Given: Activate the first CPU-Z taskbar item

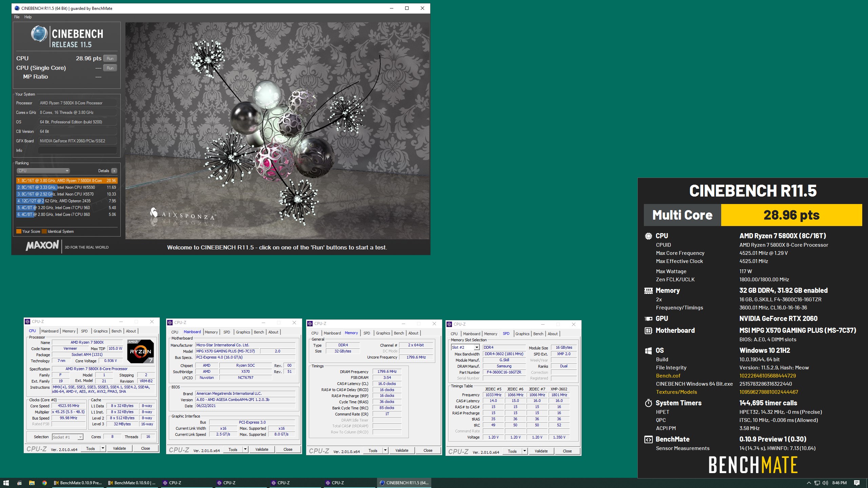Looking at the screenshot, I should tap(187, 483).
